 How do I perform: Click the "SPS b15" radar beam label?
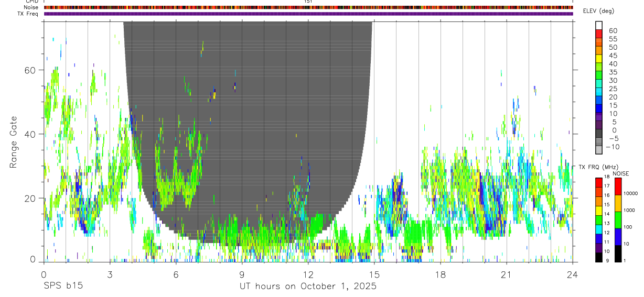(63, 286)
